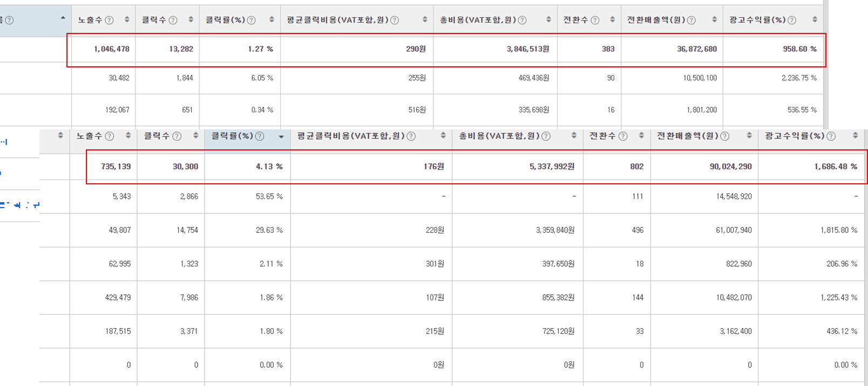Viewport: 868px width, 386px height.
Task: Select cost cell 397,650원
Action: coord(558,264)
